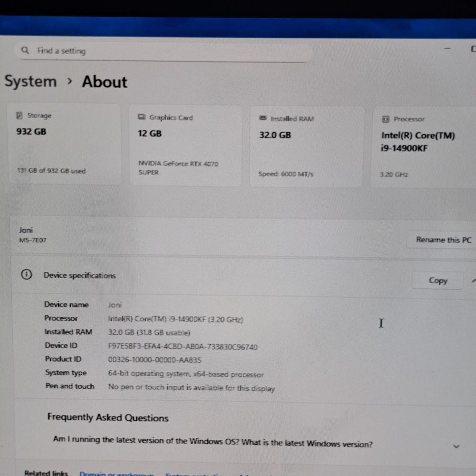Click '3.20 GHz' under Processor card
This screenshot has height=476, width=476.
click(x=394, y=175)
